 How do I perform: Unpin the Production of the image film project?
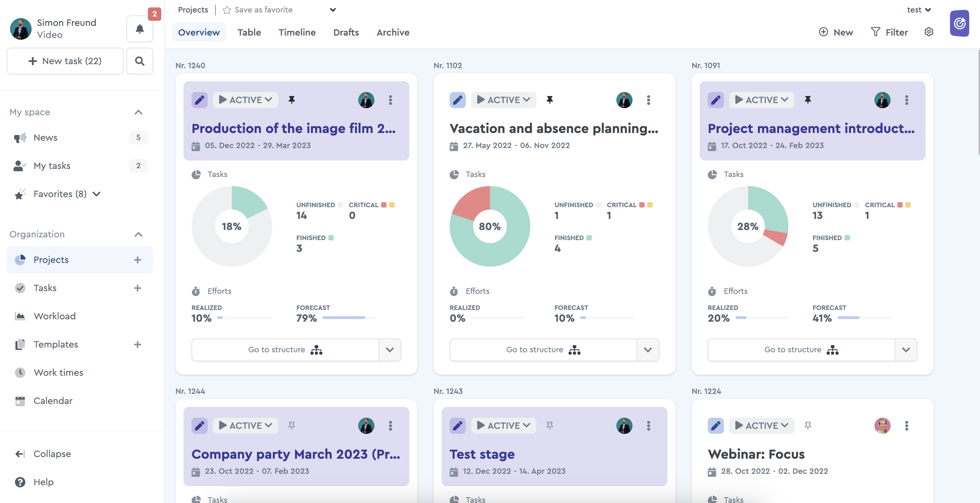(x=291, y=100)
